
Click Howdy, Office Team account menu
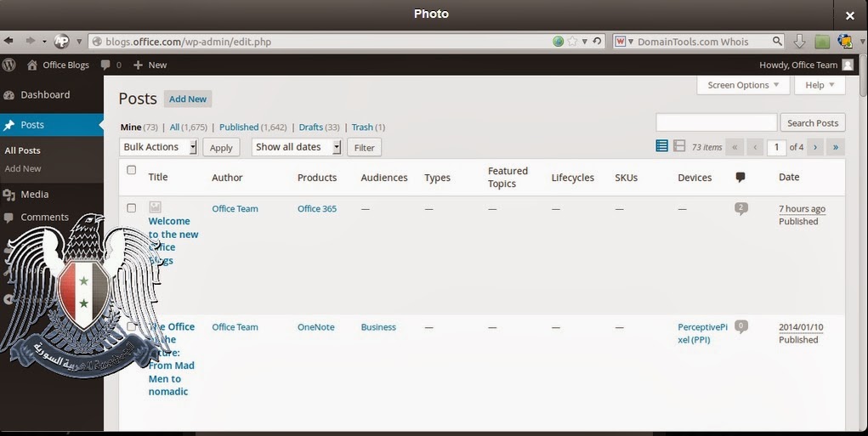798,65
